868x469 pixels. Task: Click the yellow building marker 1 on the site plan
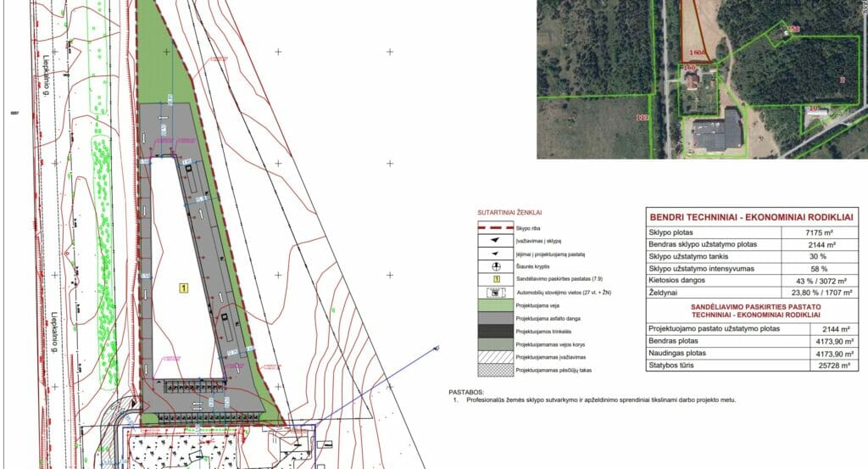(x=183, y=288)
